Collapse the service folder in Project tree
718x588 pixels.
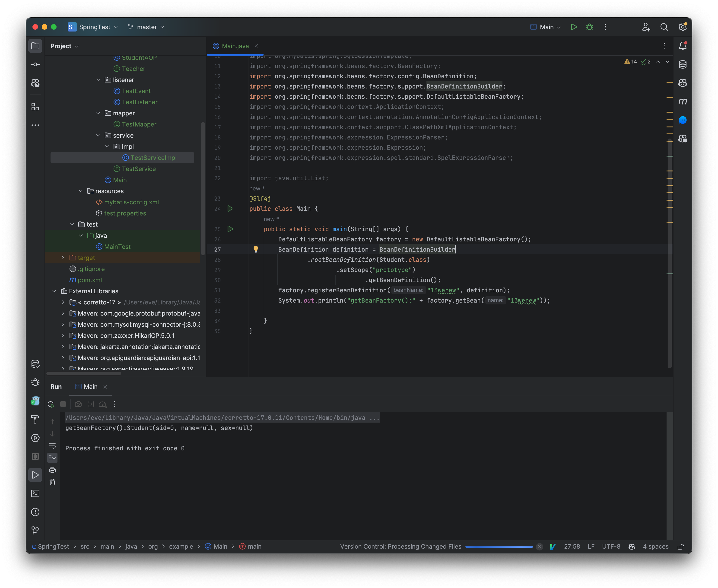pyautogui.click(x=98, y=135)
